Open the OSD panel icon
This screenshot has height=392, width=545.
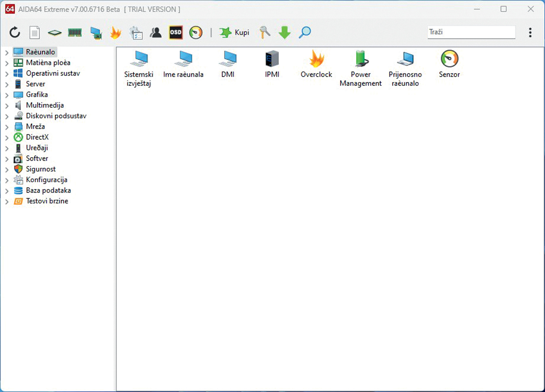point(176,33)
